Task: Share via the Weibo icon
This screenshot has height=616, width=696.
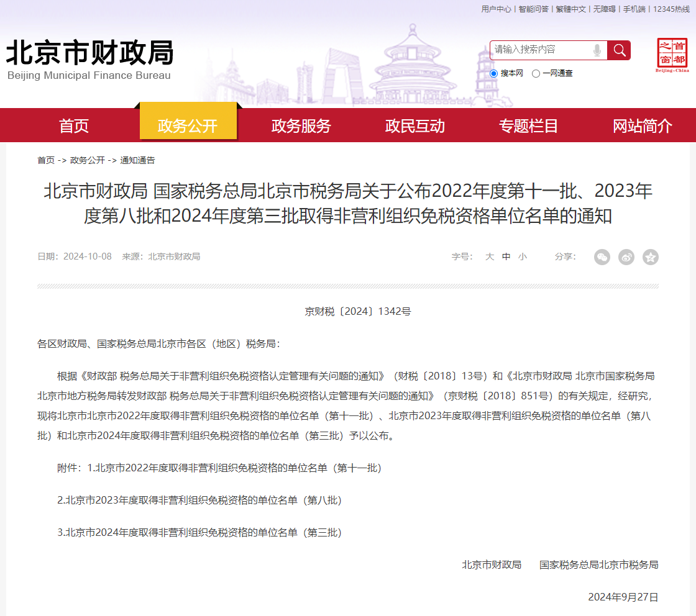Action: (x=626, y=257)
